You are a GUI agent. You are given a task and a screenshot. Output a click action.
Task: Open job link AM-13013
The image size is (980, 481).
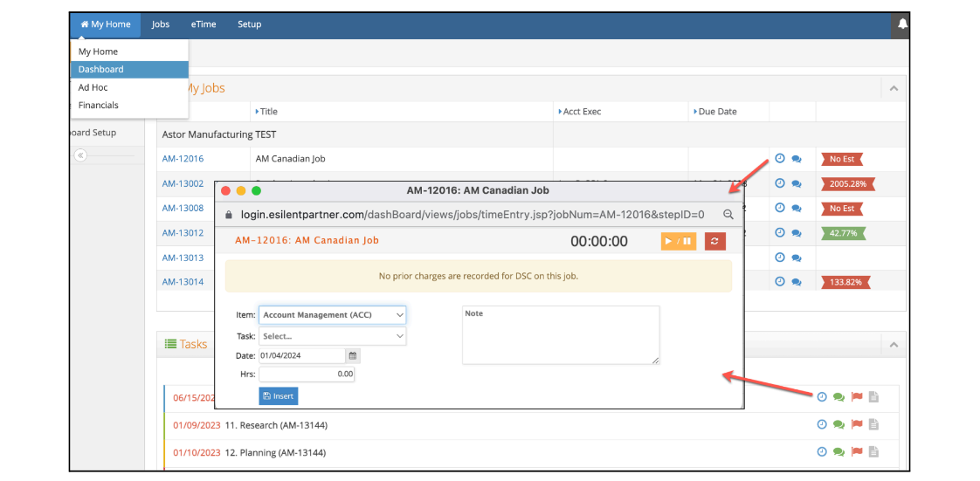[183, 258]
